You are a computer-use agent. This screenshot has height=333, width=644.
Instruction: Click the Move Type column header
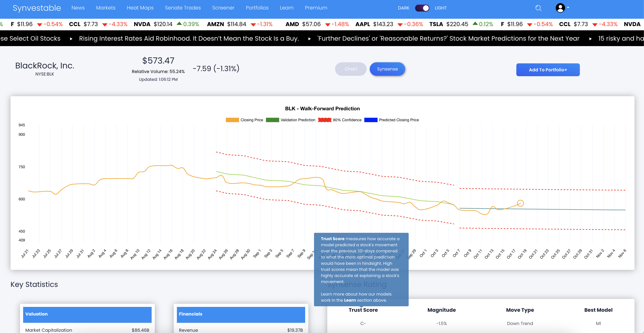click(520, 310)
